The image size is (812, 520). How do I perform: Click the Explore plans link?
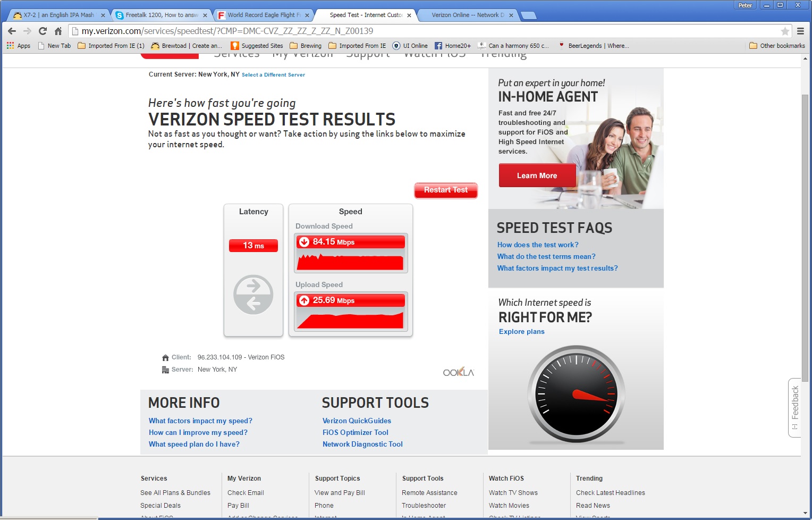click(x=522, y=332)
